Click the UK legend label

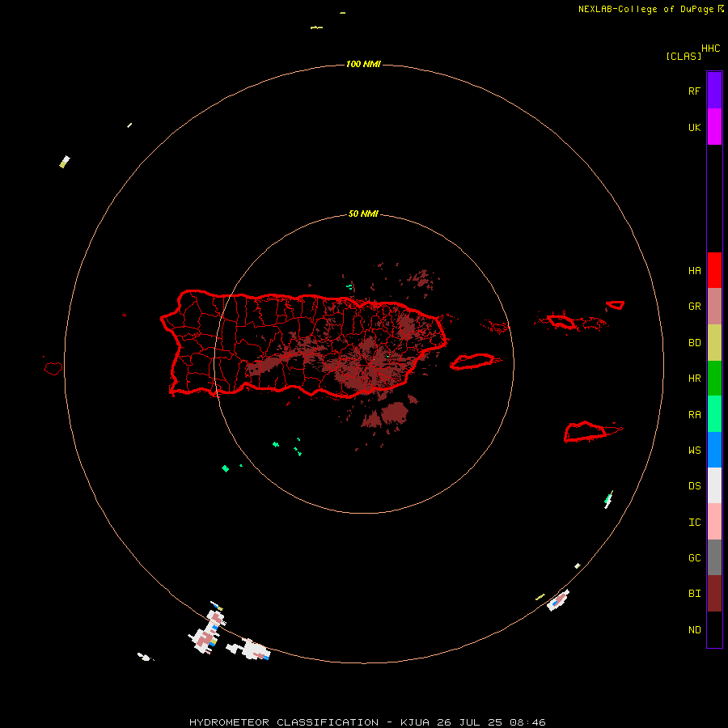(694, 127)
